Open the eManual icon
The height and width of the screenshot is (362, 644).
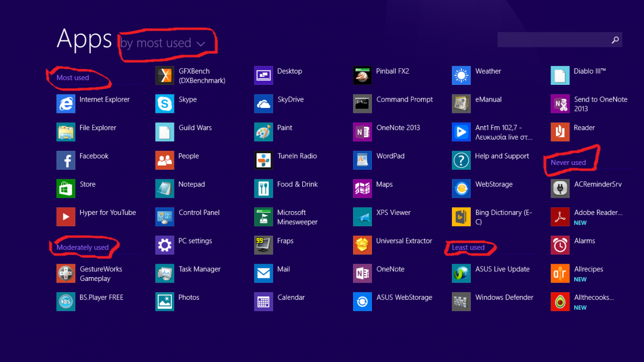461,104
